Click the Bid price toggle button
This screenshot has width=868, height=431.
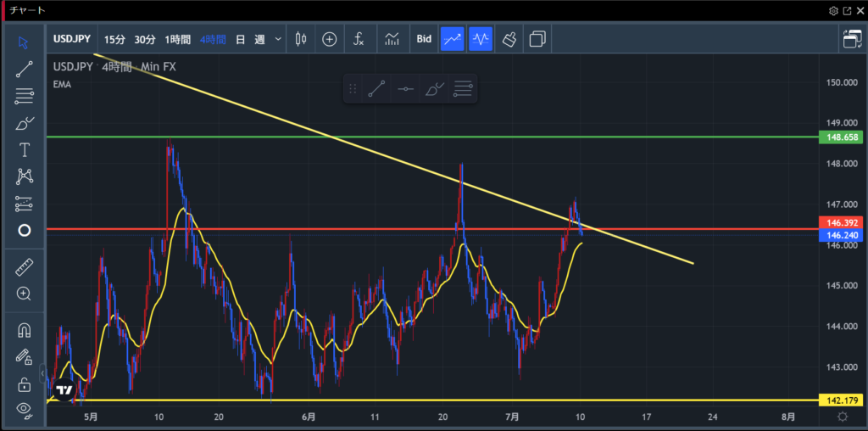(424, 39)
